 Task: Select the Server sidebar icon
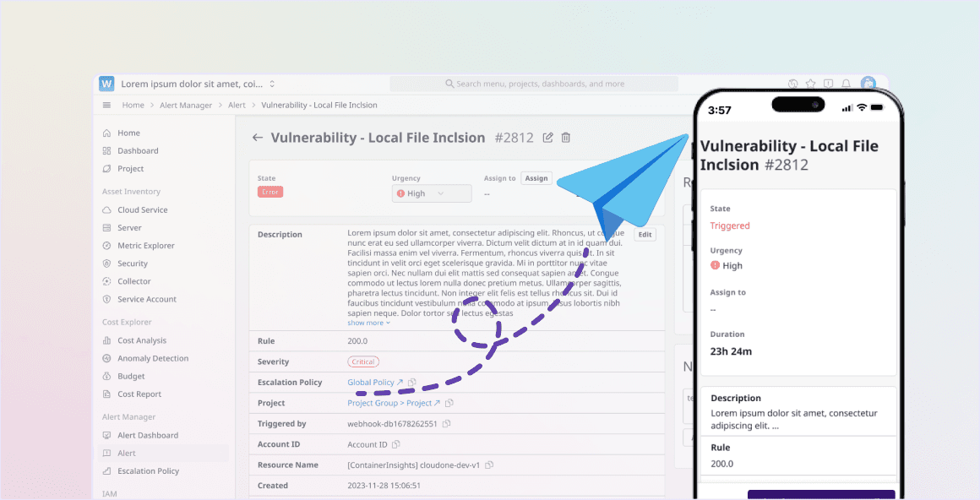107,228
